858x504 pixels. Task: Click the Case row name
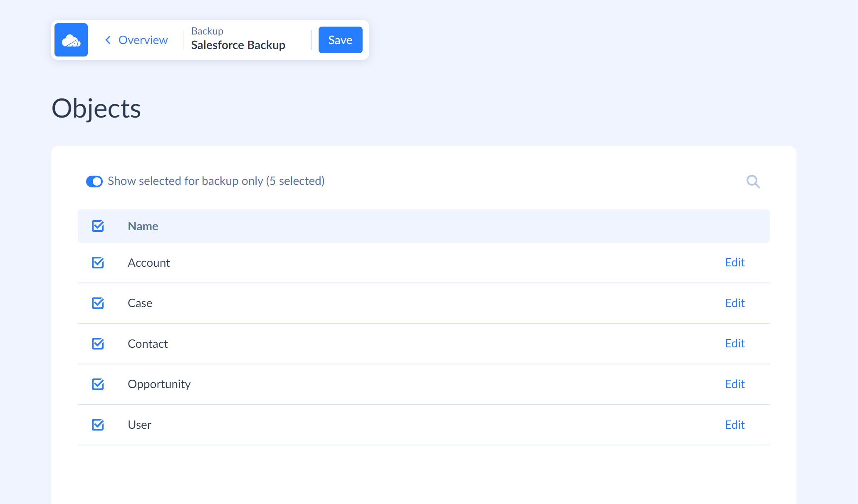tap(140, 303)
